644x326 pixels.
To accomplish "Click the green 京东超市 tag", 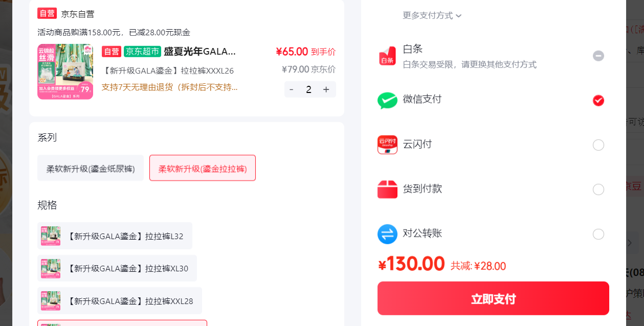I will 142,52.
